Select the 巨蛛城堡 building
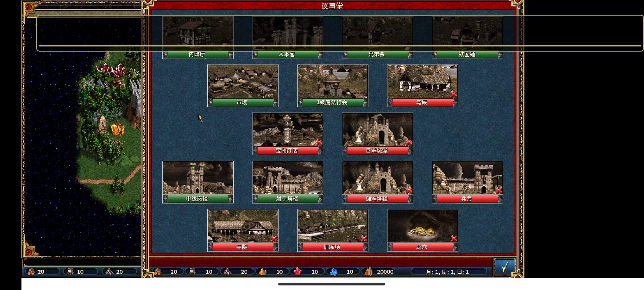Image resolution: width=644 pixels, height=290 pixels. (x=378, y=134)
